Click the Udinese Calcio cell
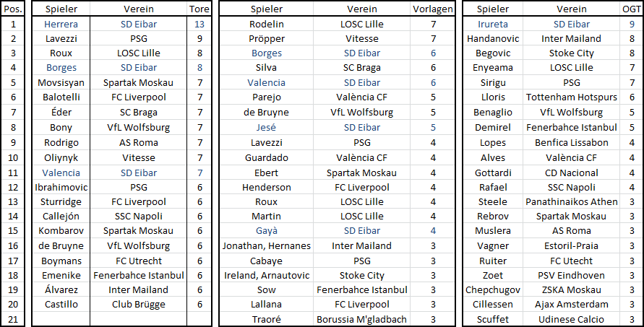 571,319
